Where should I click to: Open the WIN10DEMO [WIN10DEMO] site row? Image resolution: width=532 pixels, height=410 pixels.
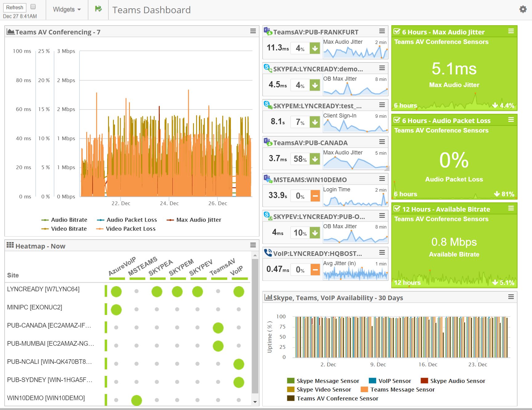tap(46, 398)
